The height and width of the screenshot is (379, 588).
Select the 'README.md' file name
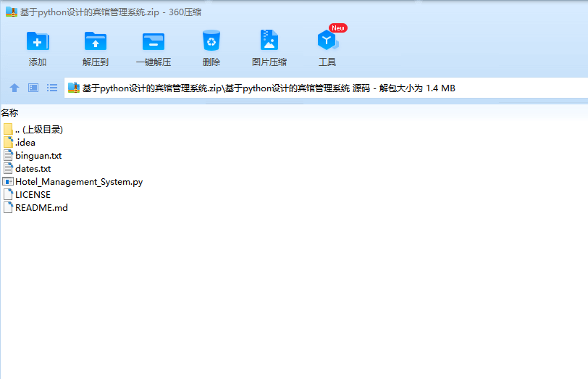point(41,208)
